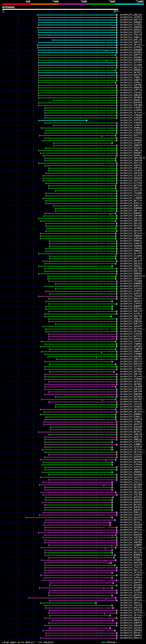This screenshot has width=146, height=644.
Task: Click label UniRef100_C4IZX1
Action: click(x=131, y=196)
